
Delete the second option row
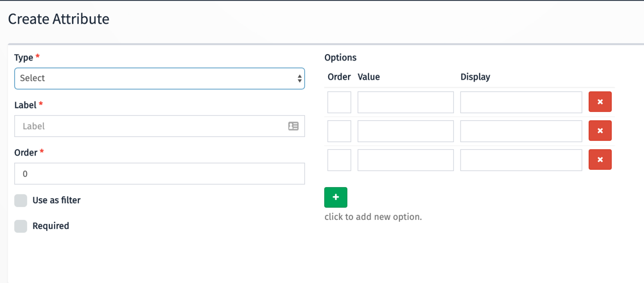click(x=600, y=131)
